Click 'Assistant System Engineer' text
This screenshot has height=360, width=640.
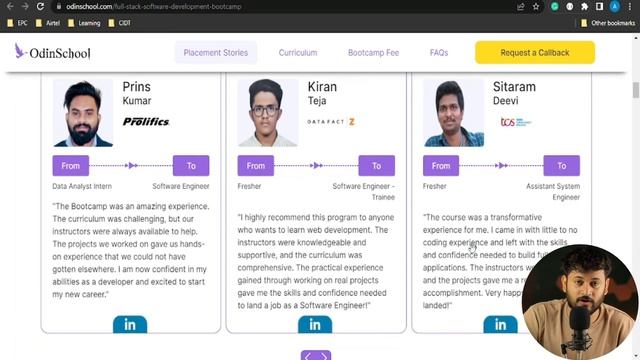pos(553,191)
